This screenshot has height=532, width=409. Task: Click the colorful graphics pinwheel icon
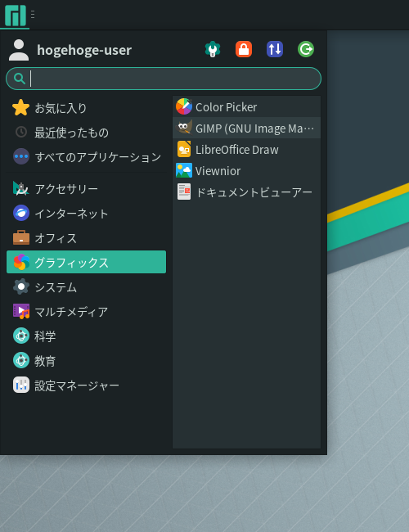(x=21, y=262)
